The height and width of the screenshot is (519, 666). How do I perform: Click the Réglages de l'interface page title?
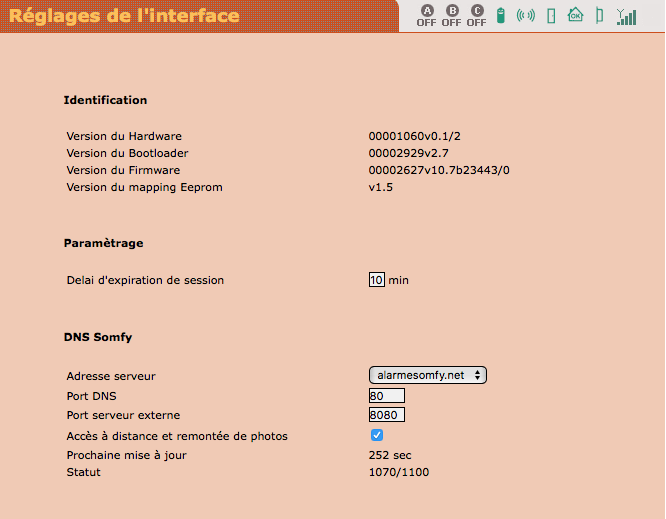(125, 16)
